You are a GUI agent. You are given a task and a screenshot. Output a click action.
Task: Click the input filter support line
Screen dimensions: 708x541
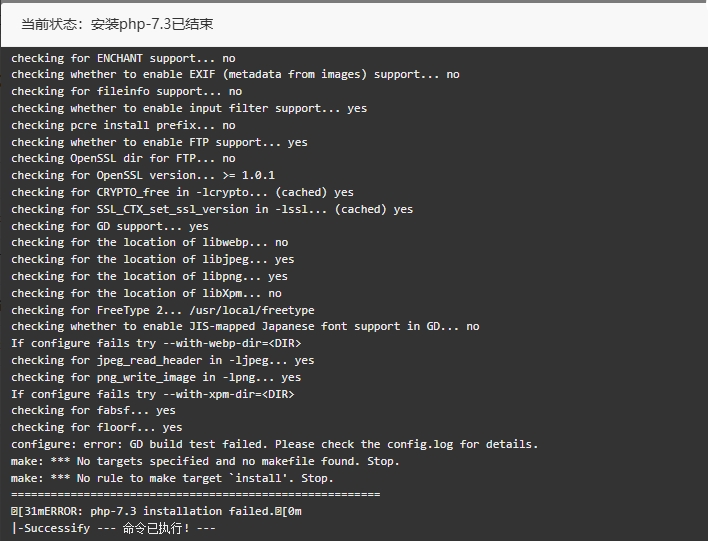coord(189,108)
